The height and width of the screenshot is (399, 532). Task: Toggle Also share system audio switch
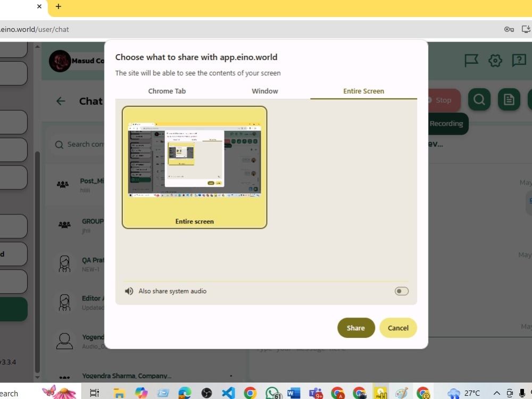point(401,291)
